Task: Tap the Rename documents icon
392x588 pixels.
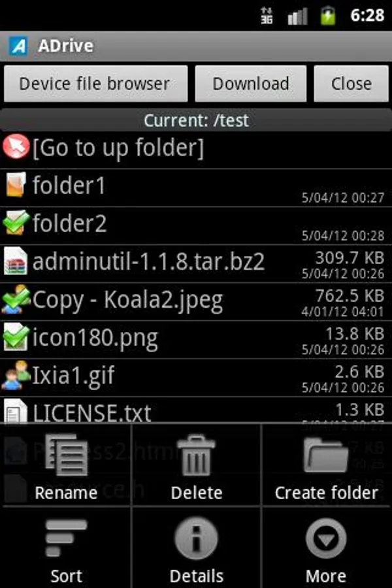Action: [67, 455]
